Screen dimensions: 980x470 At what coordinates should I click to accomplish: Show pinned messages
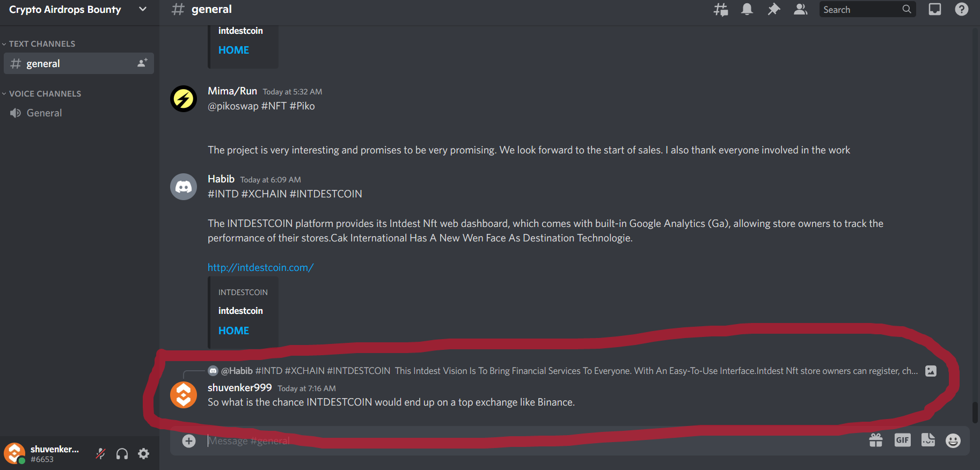(773, 9)
